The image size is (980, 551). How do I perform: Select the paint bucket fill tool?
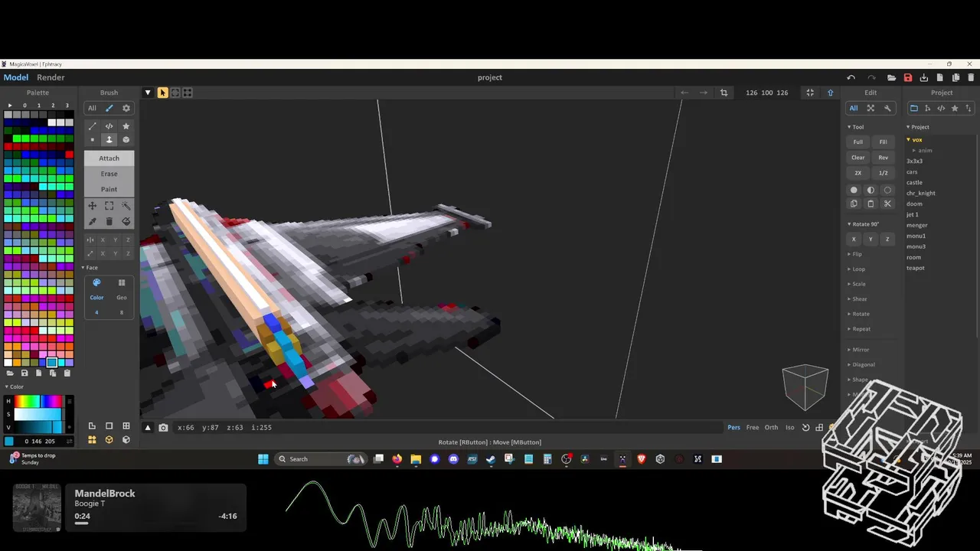pyautogui.click(x=126, y=221)
